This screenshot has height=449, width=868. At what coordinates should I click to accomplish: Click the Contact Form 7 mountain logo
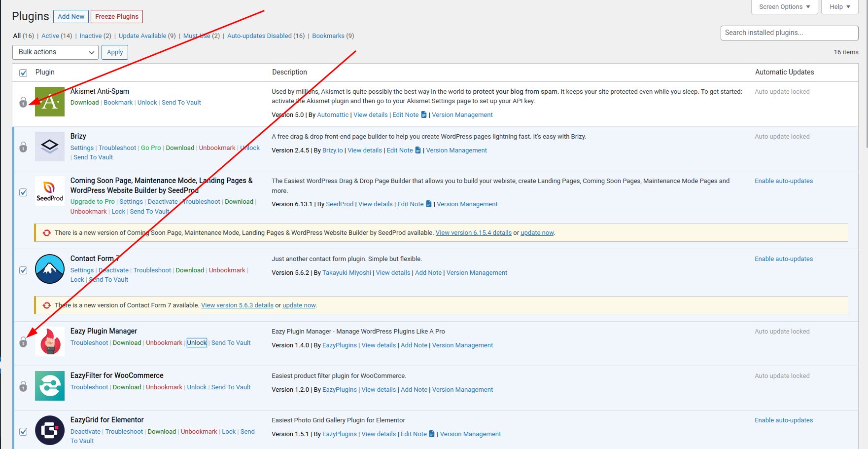click(49, 269)
